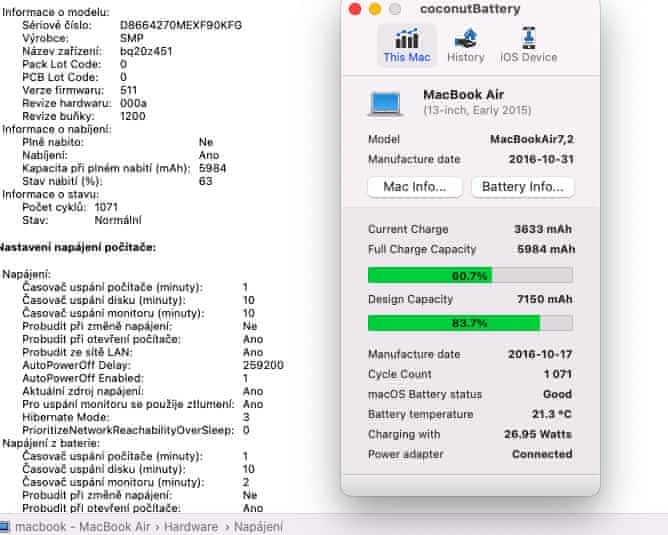This screenshot has height=535, width=668.
Task: Click the battery temperature 21.3 °C
Action: point(552,414)
